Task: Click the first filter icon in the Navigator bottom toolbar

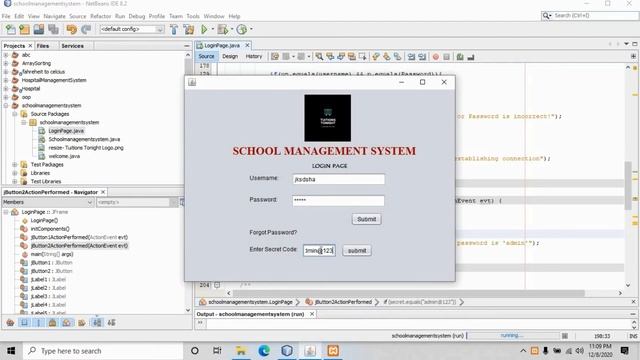Action: 11,323
